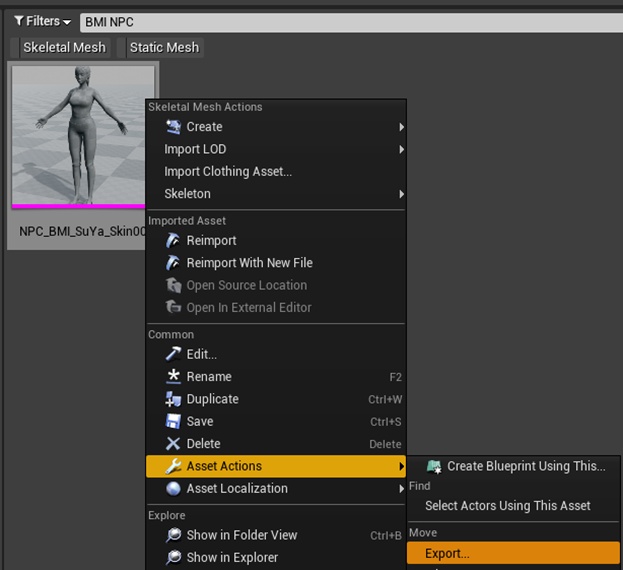The width and height of the screenshot is (623, 570).
Task: Open the Filters dropdown
Action: [x=42, y=21]
